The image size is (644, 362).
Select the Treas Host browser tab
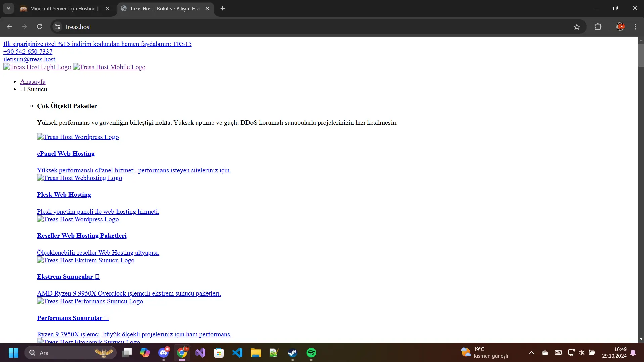pyautogui.click(x=165, y=8)
